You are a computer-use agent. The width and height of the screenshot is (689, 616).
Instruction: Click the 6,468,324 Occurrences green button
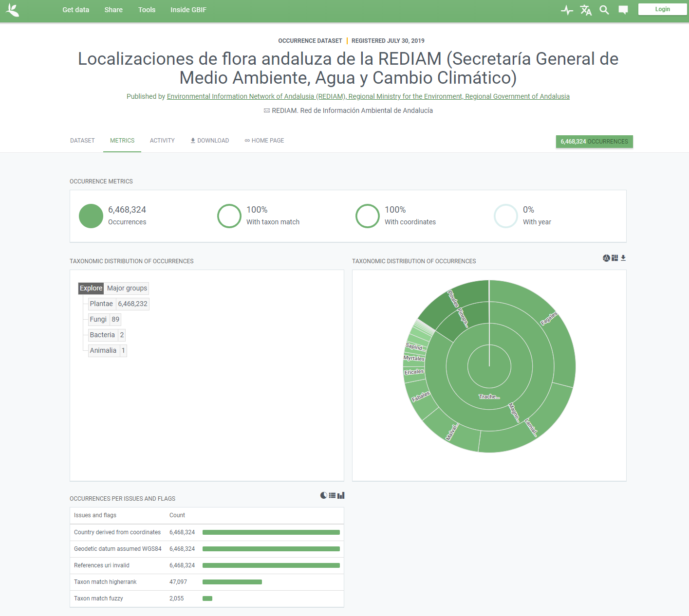(594, 142)
